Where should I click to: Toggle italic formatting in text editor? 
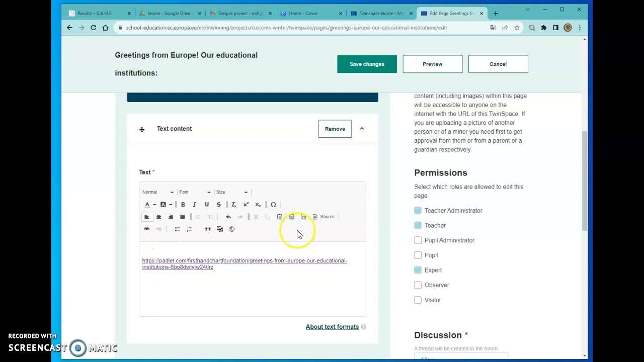(x=194, y=205)
